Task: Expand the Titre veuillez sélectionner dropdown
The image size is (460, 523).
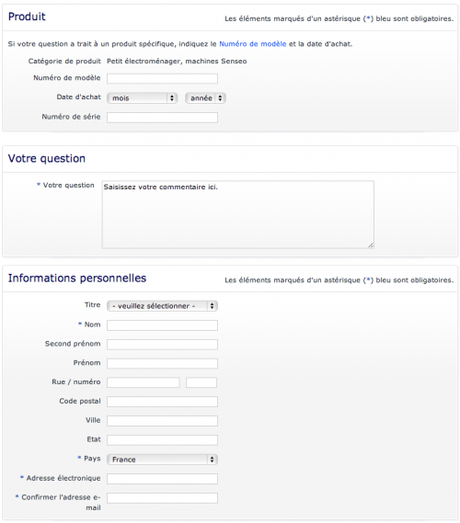Action: pos(162,306)
